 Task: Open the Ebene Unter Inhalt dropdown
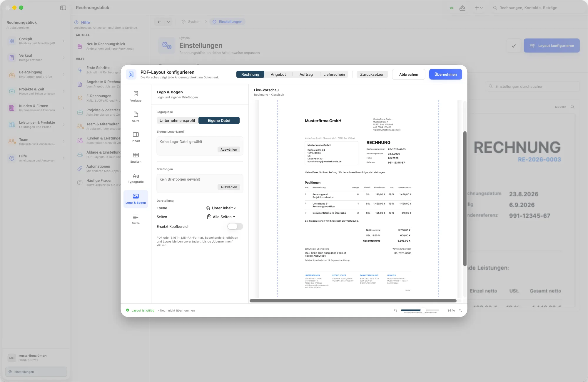point(221,208)
